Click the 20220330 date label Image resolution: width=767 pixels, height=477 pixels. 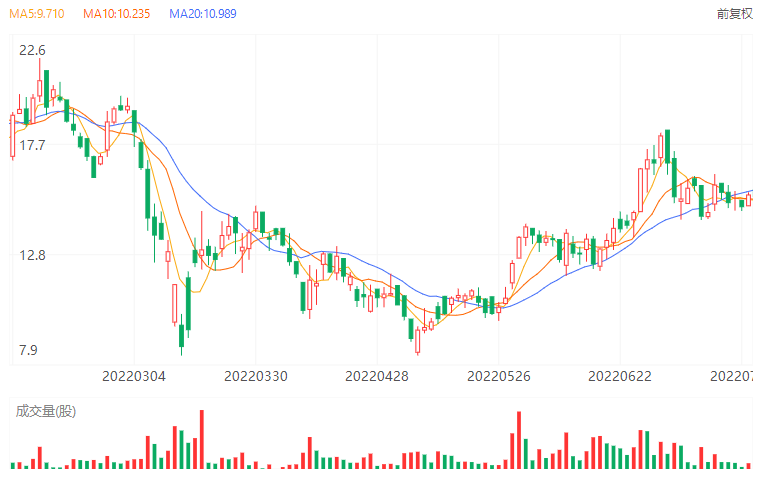(256, 376)
